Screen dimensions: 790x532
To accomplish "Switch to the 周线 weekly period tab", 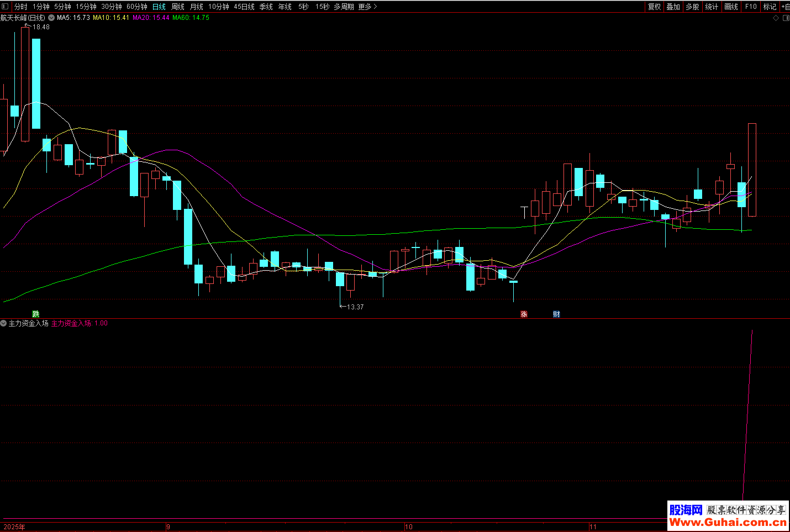I will (x=177, y=7).
